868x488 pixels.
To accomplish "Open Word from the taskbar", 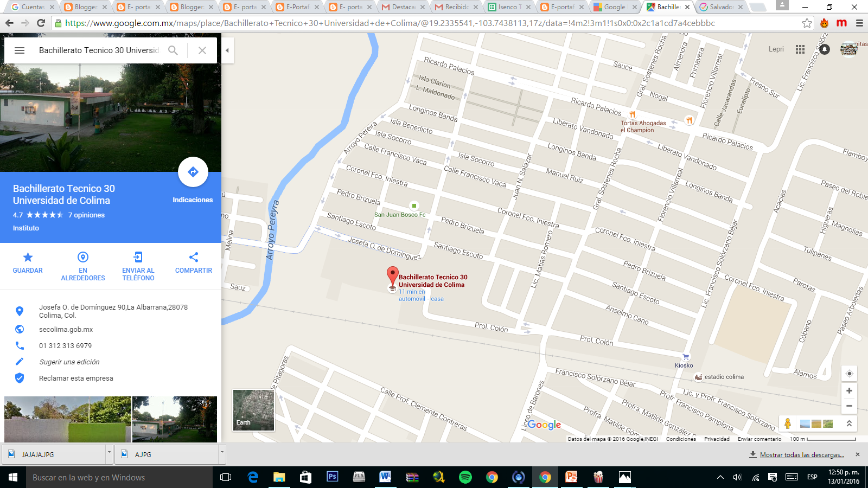I will pos(385,477).
